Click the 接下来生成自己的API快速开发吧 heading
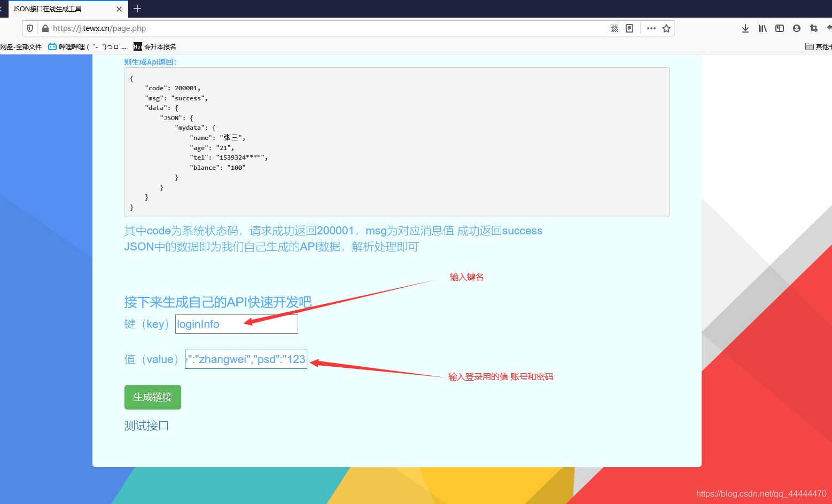The height and width of the screenshot is (504, 832). (x=217, y=302)
